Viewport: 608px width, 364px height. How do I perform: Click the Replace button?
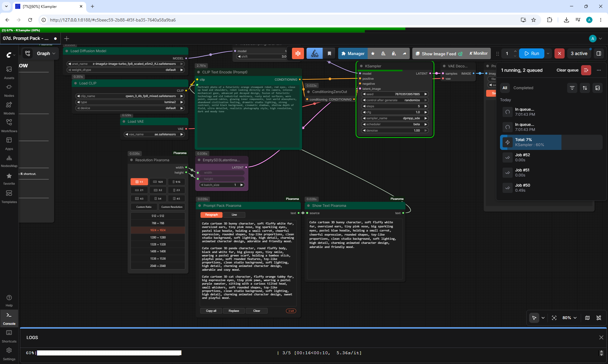point(234,311)
